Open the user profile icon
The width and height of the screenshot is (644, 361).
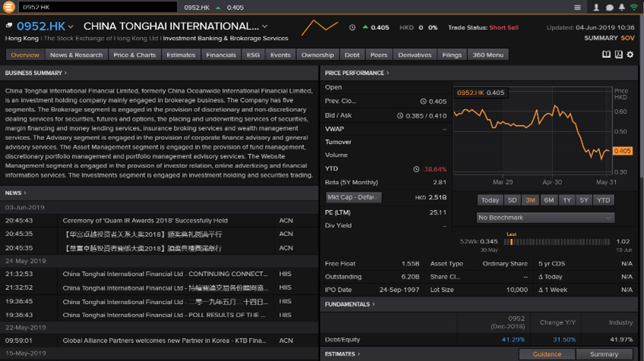pos(596,8)
